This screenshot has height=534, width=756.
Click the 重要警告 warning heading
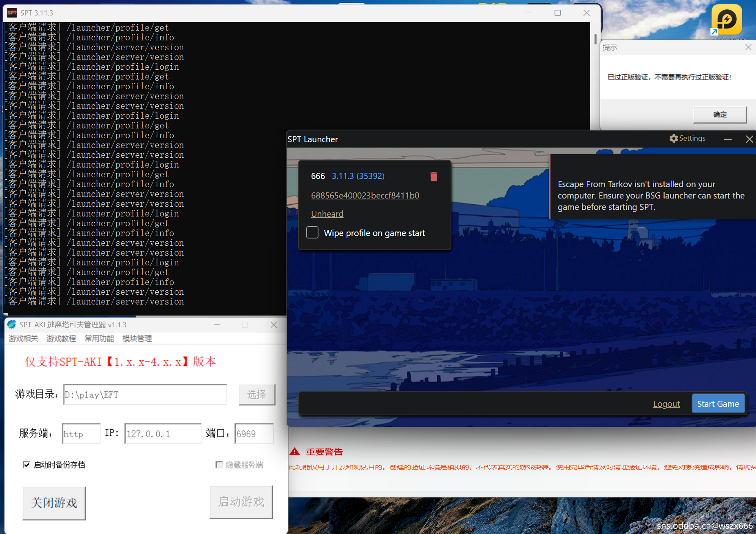(x=324, y=452)
